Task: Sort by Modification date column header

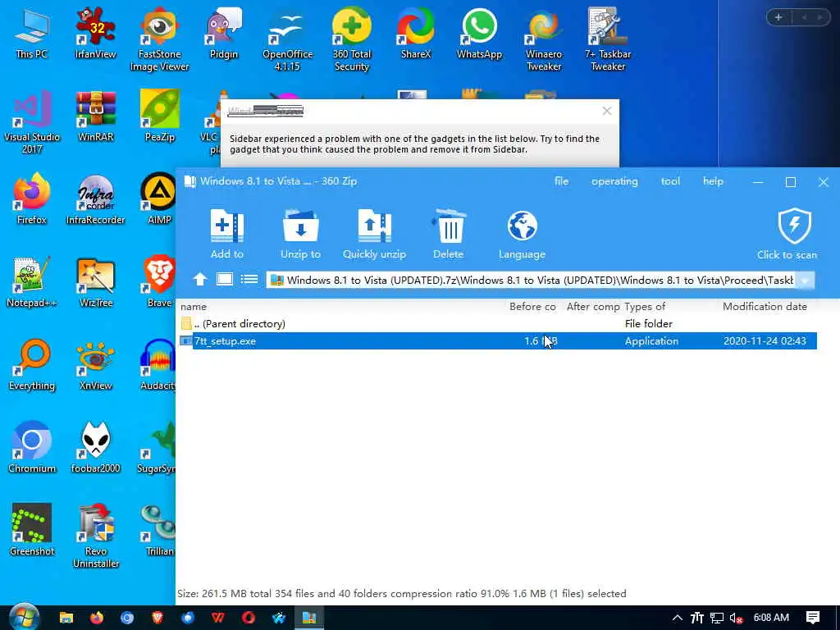Action: 765,307
